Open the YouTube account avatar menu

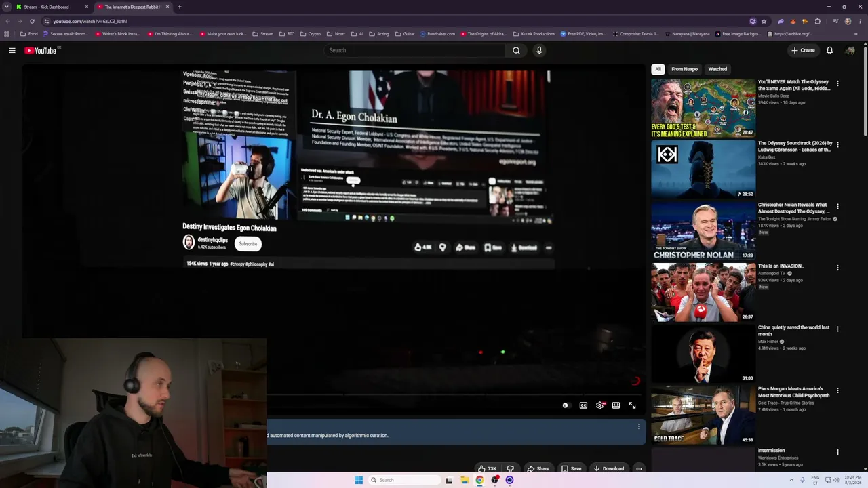(850, 50)
